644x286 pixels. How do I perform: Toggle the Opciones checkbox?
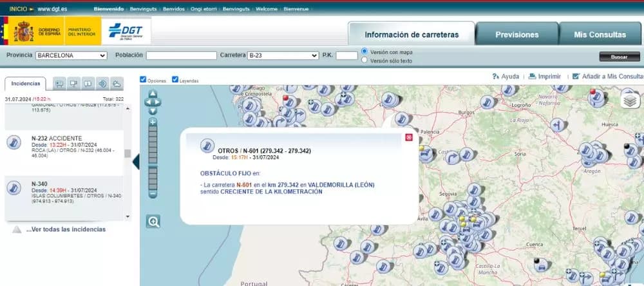click(143, 80)
